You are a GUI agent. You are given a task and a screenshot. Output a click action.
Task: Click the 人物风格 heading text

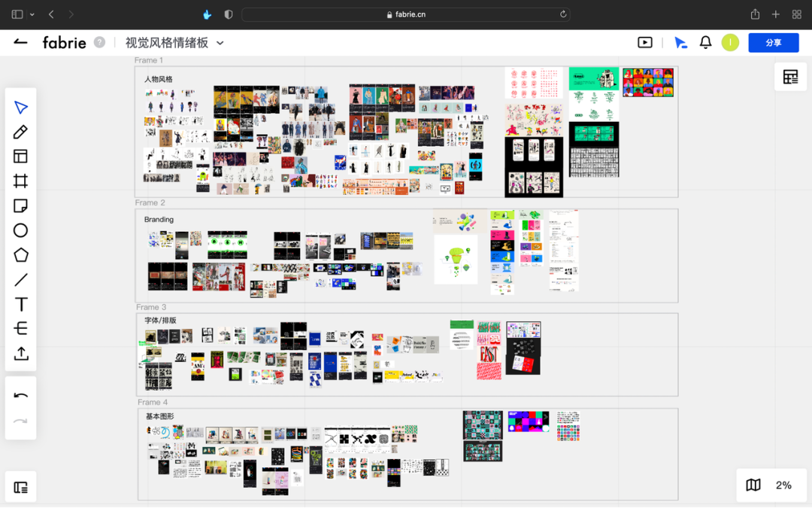(159, 79)
